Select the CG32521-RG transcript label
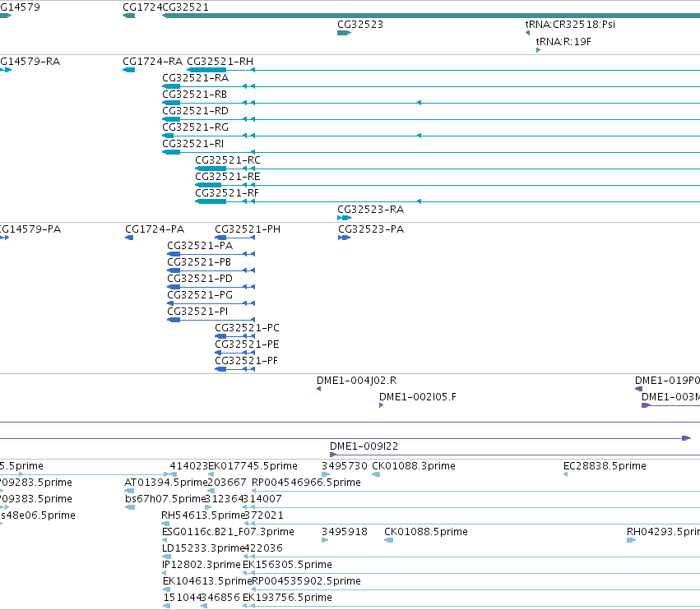700x610 pixels. (196, 127)
